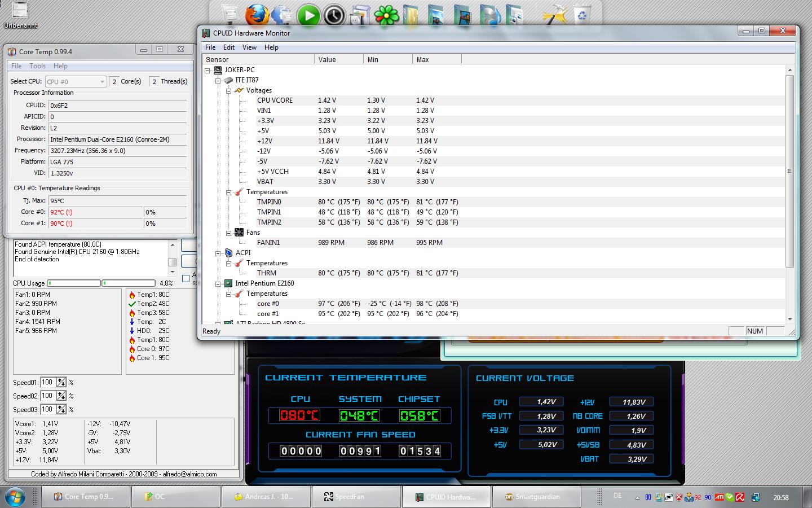Open Select CPU dropdown in Core Temp
This screenshot has height=508, width=812.
76,82
